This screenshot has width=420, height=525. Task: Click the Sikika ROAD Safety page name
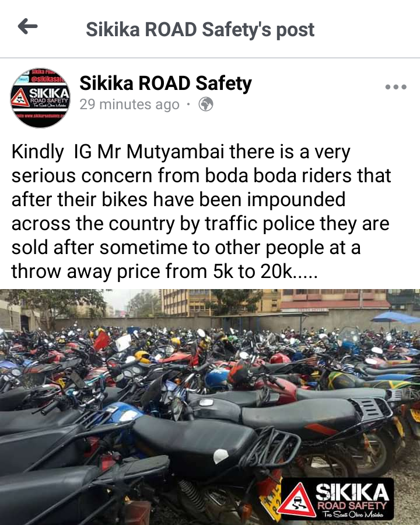click(166, 84)
